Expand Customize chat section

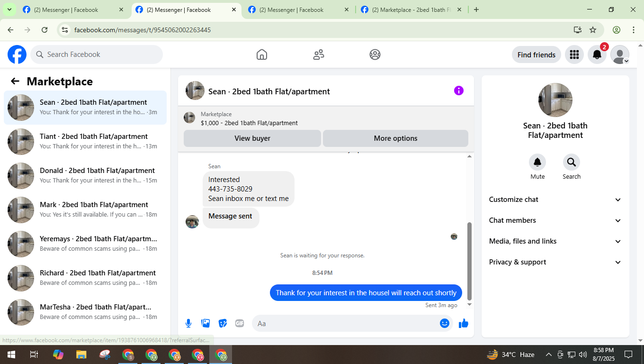tap(555, 200)
